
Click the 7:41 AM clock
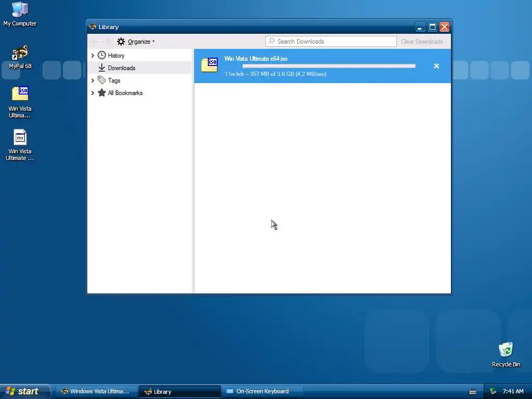coord(513,392)
